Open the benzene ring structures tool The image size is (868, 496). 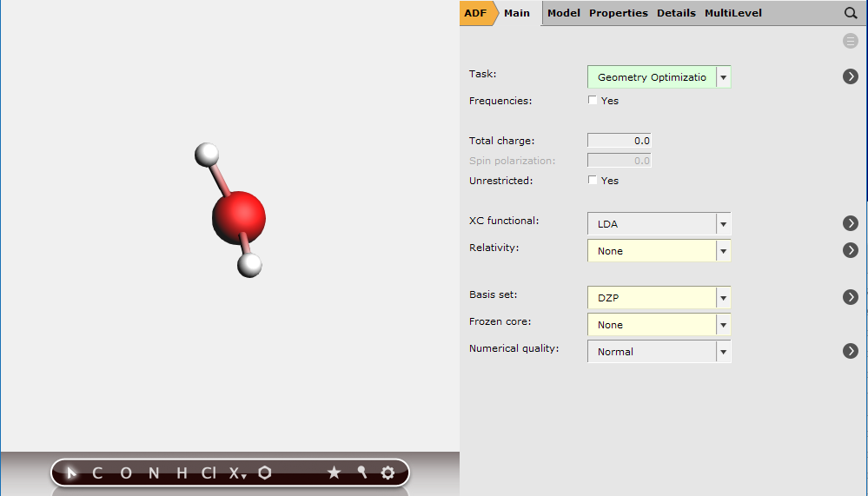click(x=265, y=473)
